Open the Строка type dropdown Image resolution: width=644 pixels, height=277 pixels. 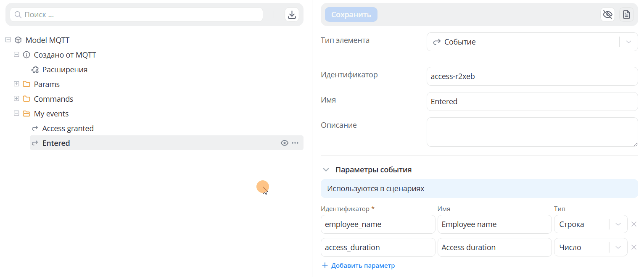click(591, 224)
